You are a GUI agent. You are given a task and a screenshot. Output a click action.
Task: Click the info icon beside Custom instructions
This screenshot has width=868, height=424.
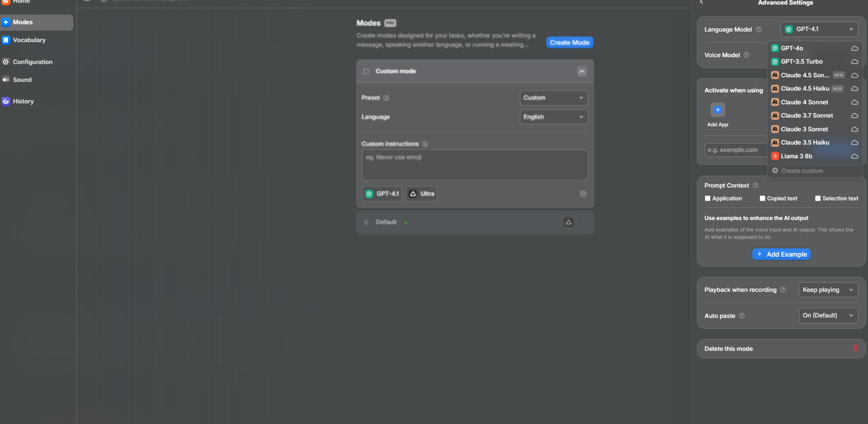click(x=425, y=144)
